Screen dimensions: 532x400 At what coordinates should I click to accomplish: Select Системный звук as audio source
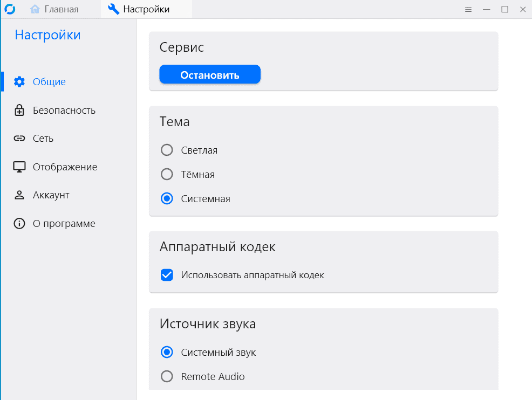(167, 353)
